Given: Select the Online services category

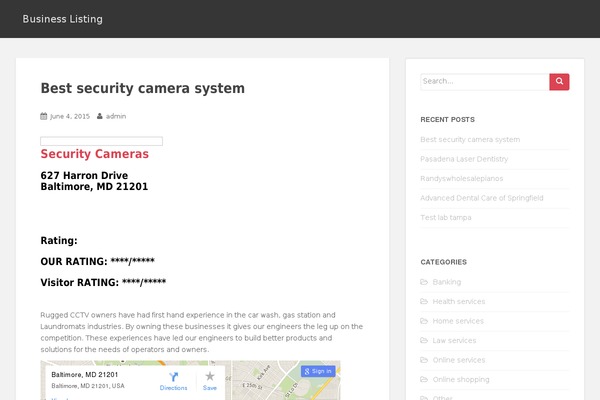Looking at the screenshot, I should pyautogui.click(x=459, y=360).
